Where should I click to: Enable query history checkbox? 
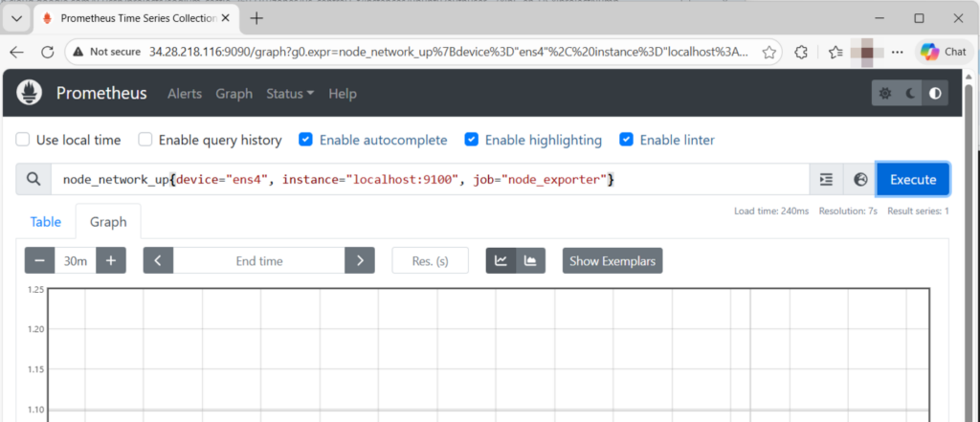pos(145,140)
